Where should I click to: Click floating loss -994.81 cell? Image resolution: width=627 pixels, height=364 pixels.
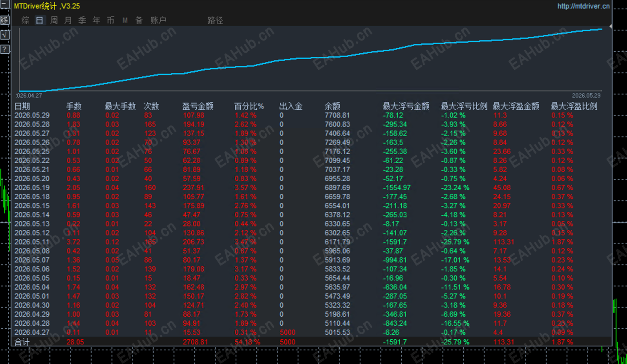(x=395, y=260)
